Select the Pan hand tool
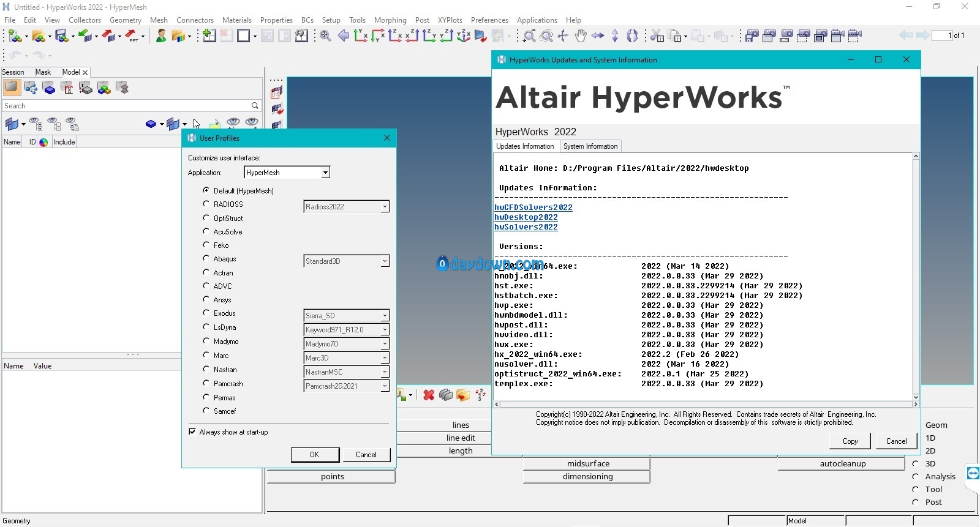Screen dimensions: 980x527 (580, 36)
